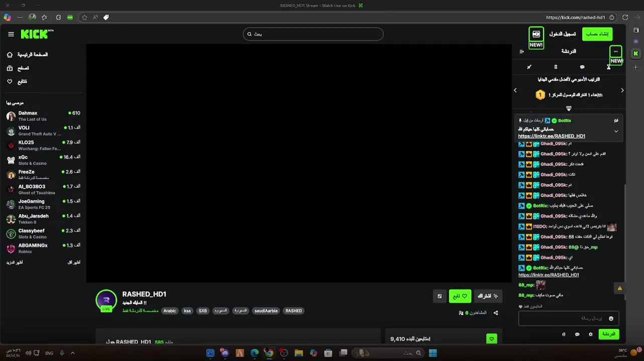
Task: Click the log in button
Action: coord(562,34)
